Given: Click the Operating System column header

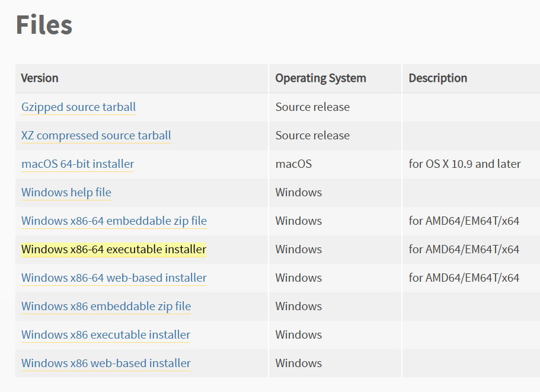Looking at the screenshot, I should pos(321,78).
